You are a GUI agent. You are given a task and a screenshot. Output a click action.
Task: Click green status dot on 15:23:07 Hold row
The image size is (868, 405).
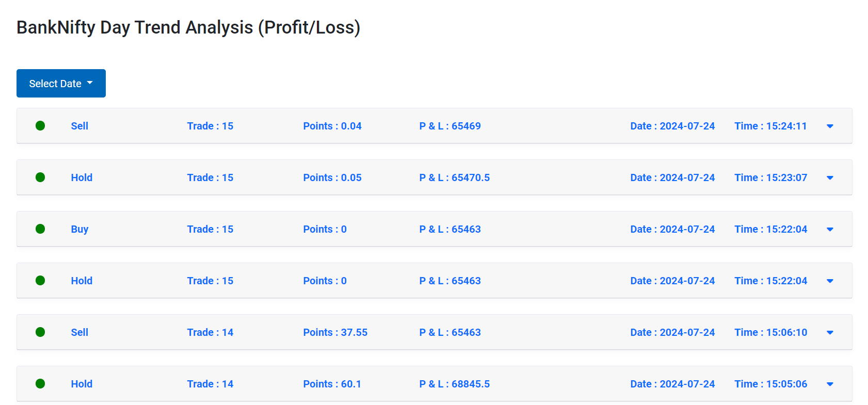[x=40, y=177]
